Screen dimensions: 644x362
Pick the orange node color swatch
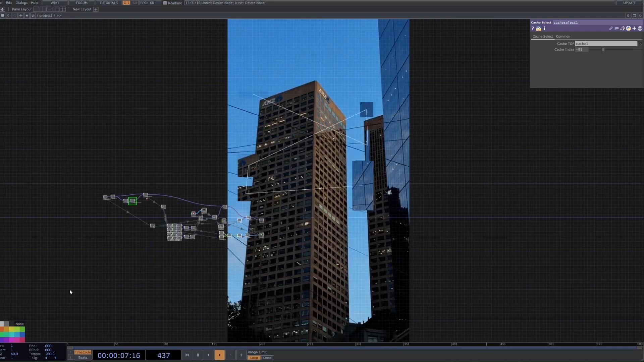coord(2,329)
